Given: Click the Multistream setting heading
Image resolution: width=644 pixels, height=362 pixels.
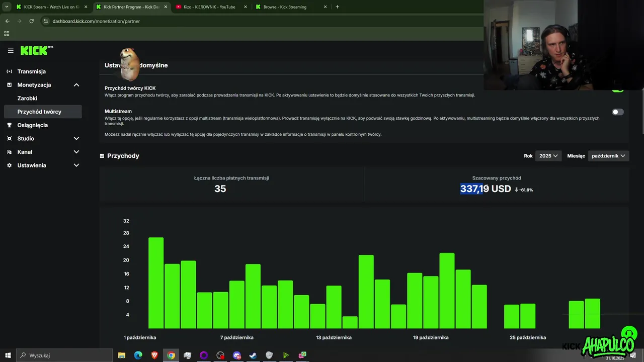Looking at the screenshot, I should 118,111.
